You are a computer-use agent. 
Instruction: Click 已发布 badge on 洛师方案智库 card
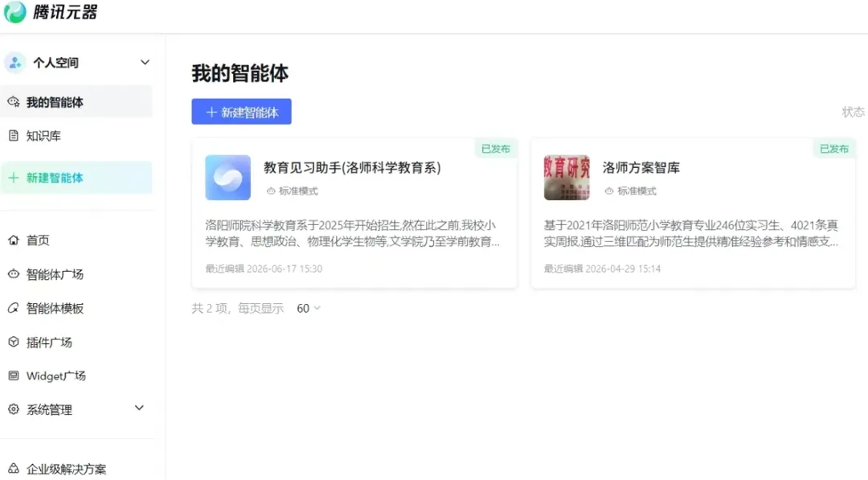833,149
